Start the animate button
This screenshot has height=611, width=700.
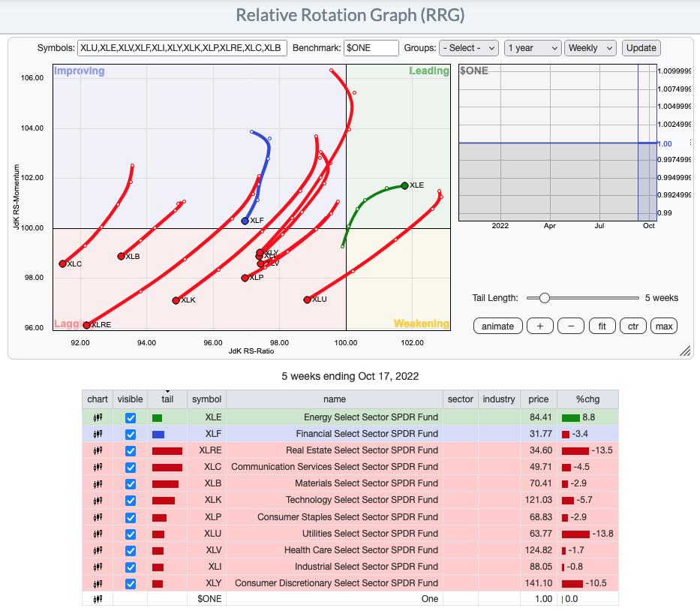(x=497, y=326)
